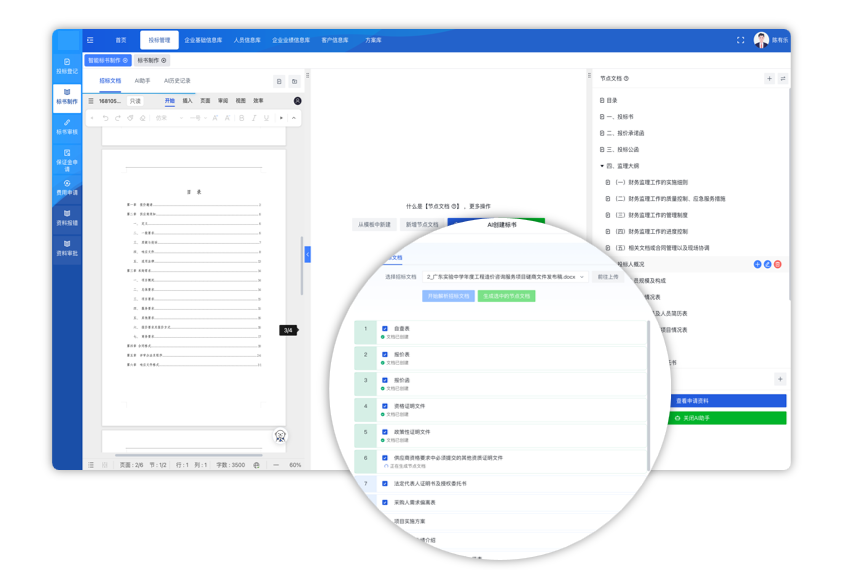Open 投标登记 sidebar icon
The image size is (860, 570).
point(67,66)
